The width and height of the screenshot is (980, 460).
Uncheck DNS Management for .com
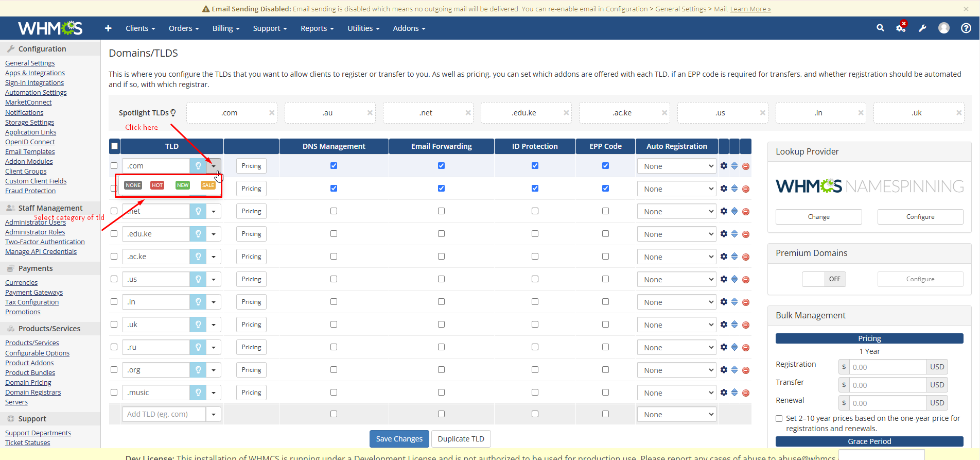pyautogui.click(x=334, y=166)
